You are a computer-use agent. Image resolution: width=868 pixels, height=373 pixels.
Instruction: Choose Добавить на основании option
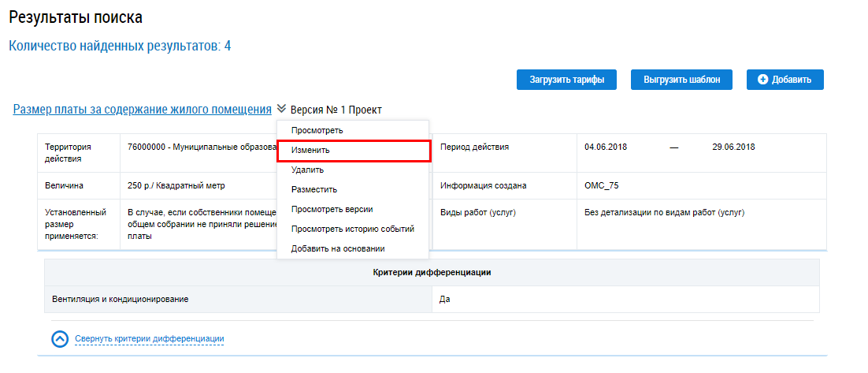click(x=337, y=248)
